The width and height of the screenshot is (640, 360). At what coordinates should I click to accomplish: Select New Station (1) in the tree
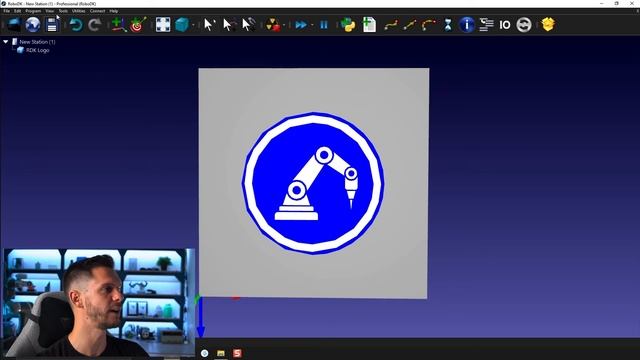pyautogui.click(x=37, y=42)
